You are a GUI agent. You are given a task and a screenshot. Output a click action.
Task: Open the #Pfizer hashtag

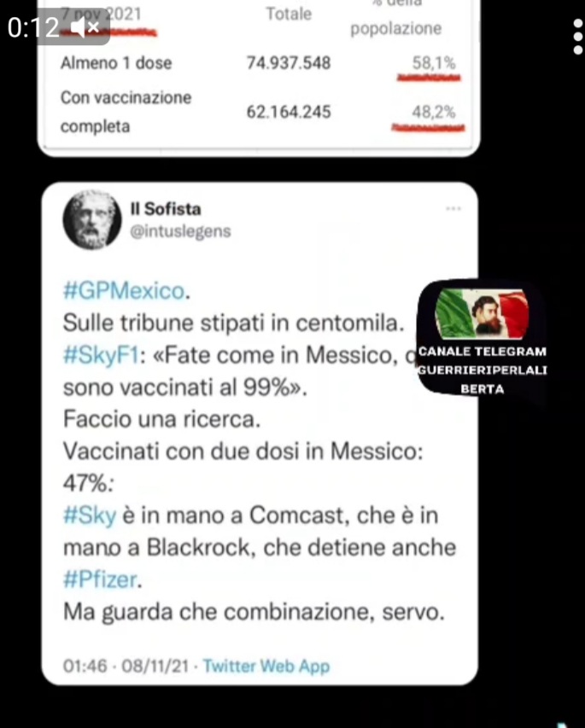pos(101,579)
